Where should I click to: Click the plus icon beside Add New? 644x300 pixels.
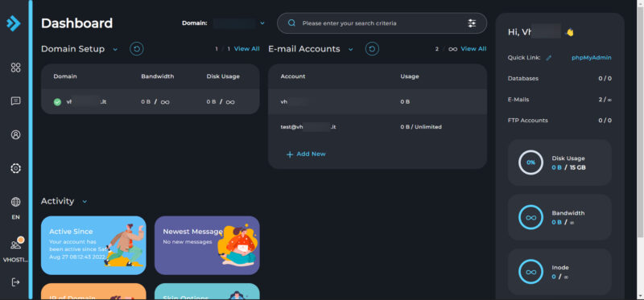tap(290, 154)
